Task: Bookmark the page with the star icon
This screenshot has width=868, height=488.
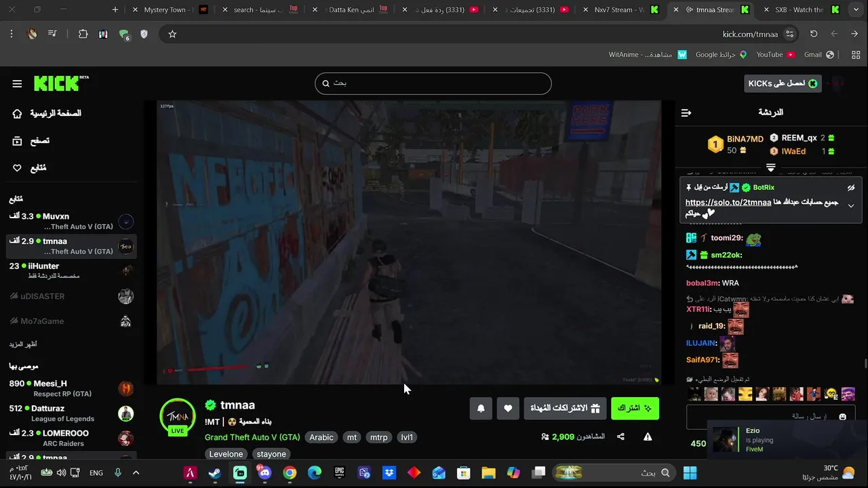Action: (172, 34)
